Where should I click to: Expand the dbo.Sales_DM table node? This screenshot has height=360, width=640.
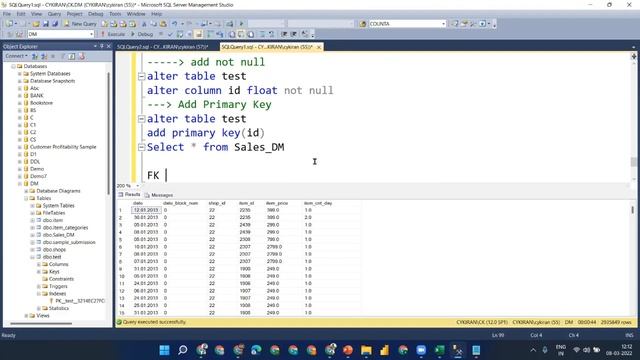32,235
